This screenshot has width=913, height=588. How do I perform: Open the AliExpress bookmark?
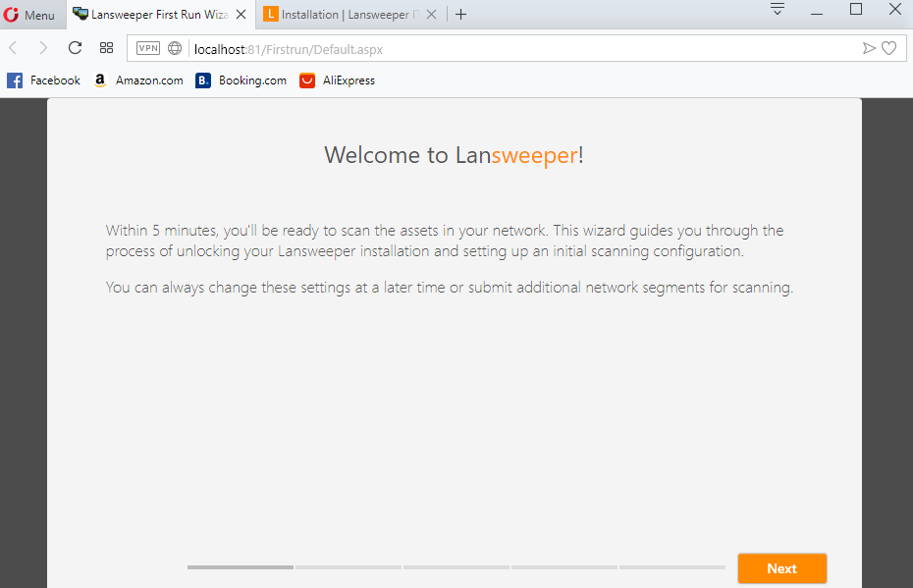coord(337,80)
